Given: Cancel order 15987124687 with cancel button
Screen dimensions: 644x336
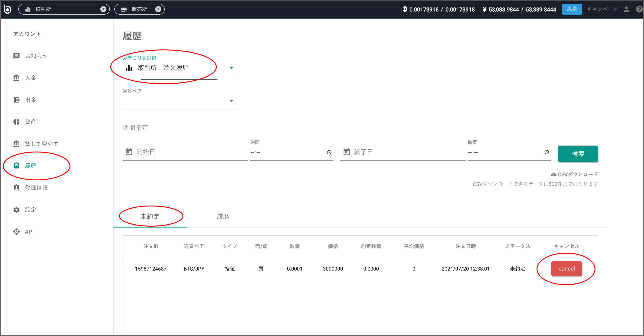Looking at the screenshot, I should (x=566, y=268).
